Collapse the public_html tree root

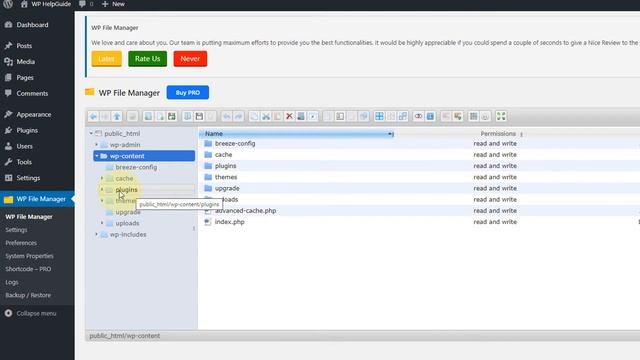tap(91, 133)
